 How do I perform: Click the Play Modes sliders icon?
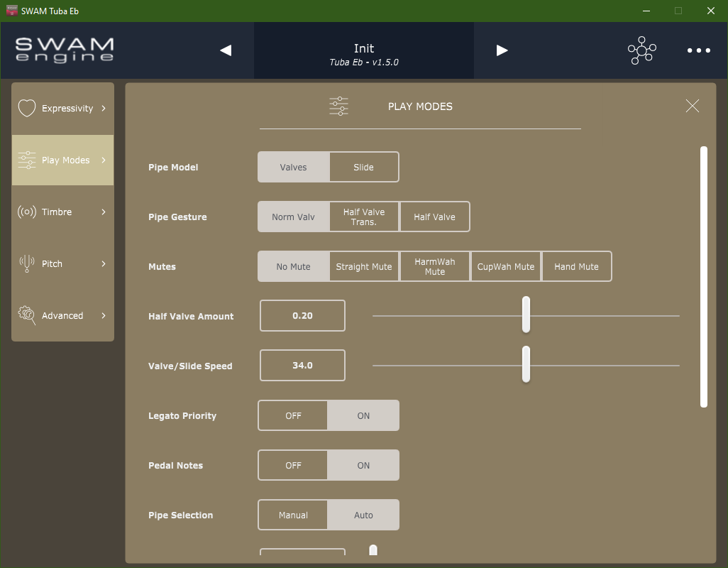26,160
